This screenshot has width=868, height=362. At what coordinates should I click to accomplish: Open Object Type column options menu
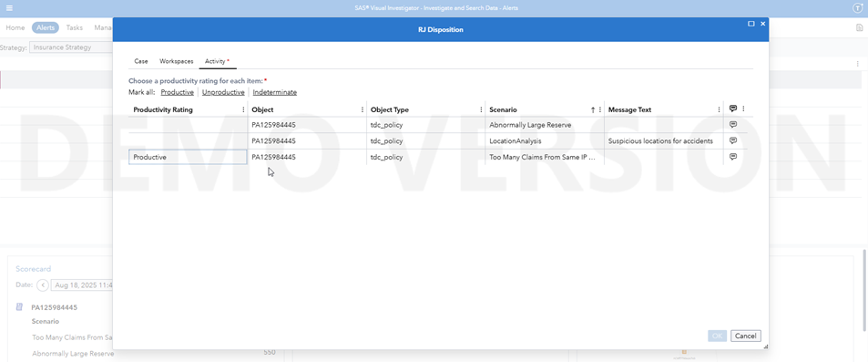481,109
